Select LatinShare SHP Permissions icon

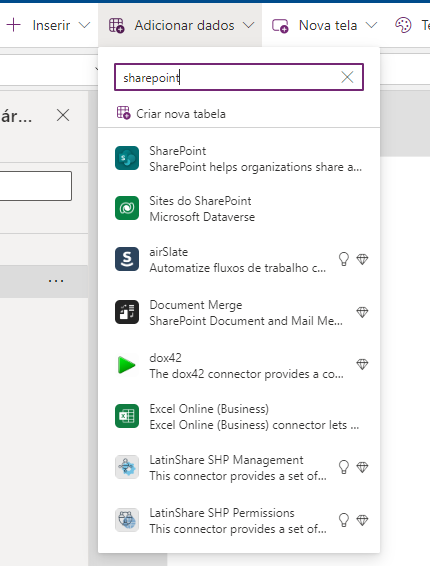(127, 520)
